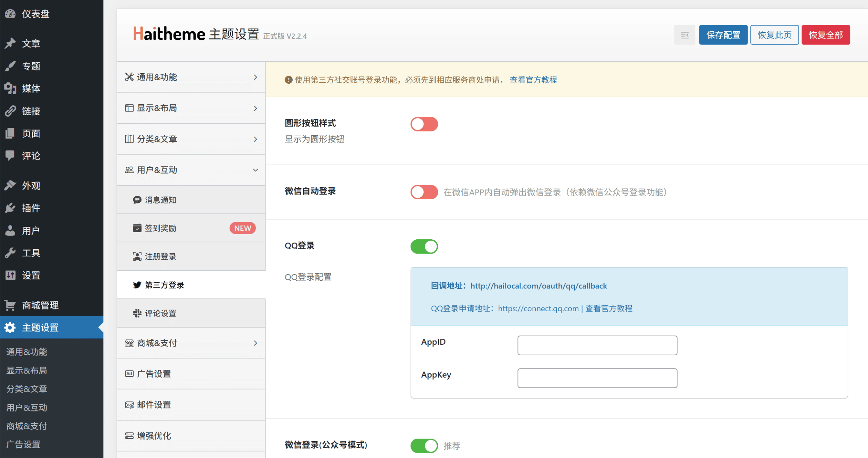Click the 工具 wrench icon in sidebar

[x=10, y=253]
